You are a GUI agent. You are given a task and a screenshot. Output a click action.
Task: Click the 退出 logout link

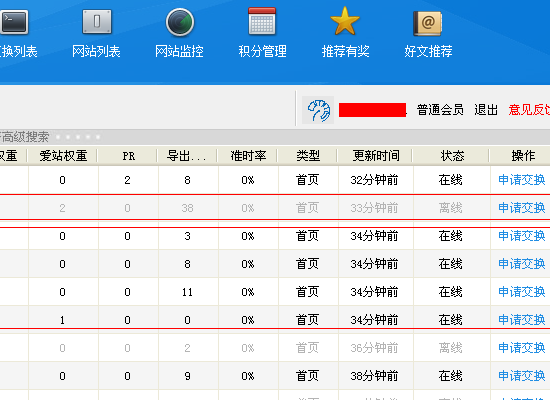486,110
